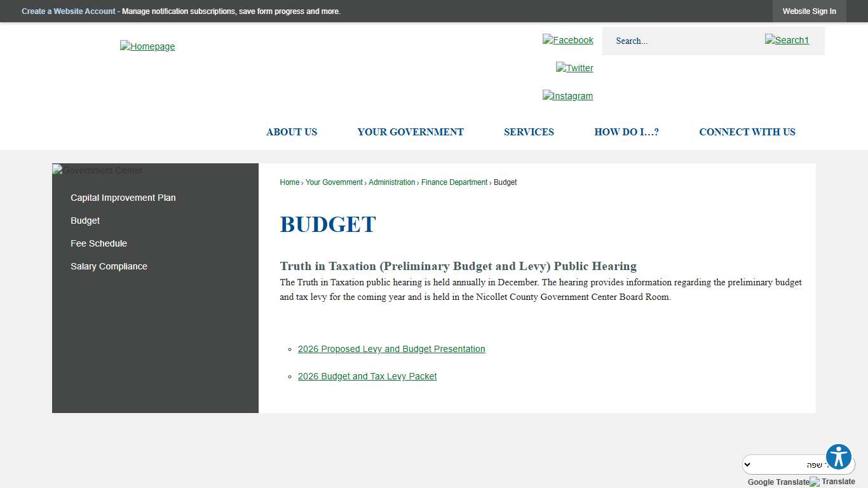
Task: Click inside the Search input field
Action: pyautogui.click(x=680, y=41)
